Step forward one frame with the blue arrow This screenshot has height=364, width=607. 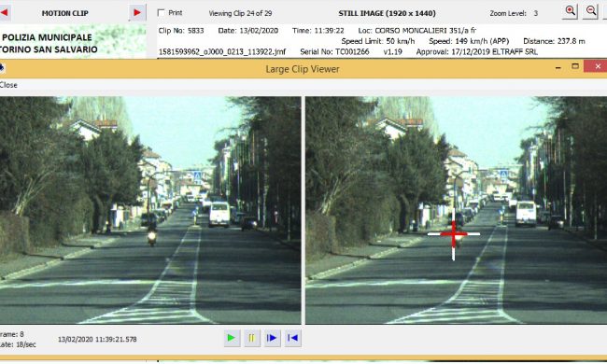[272, 338]
